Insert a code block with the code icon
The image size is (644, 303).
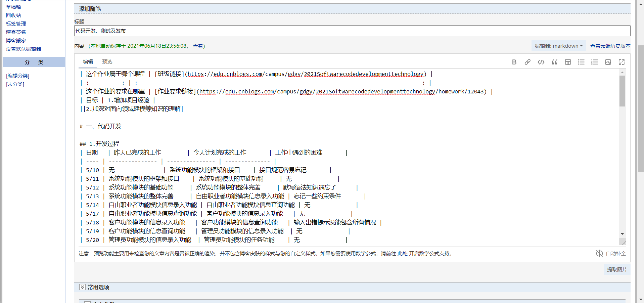541,62
